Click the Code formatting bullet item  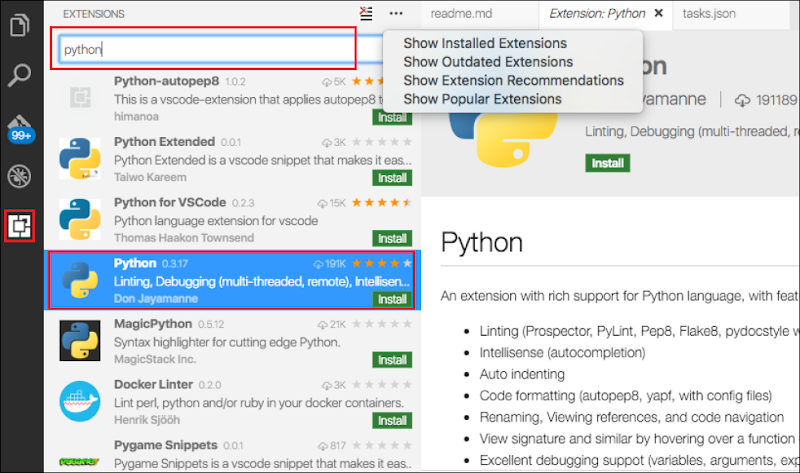pos(626,396)
